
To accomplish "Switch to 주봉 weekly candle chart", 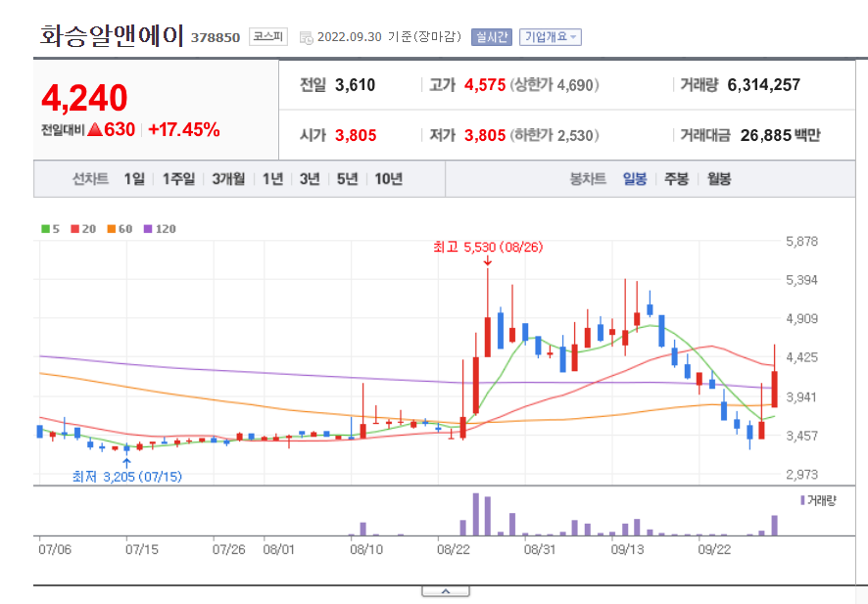I will point(676,179).
